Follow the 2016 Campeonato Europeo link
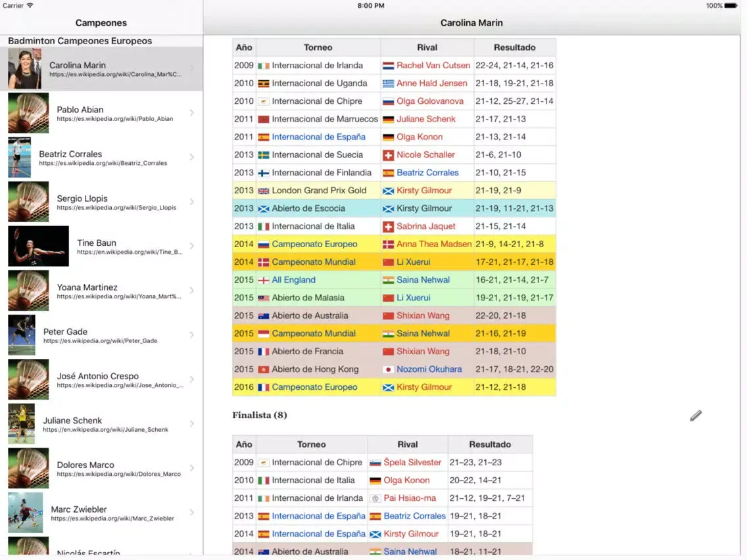The height and width of the screenshot is (560, 747). pos(314,387)
